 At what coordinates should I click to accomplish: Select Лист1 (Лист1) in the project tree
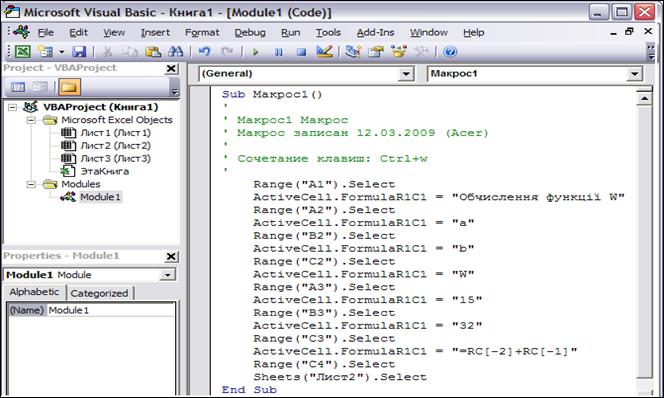(x=116, y=133)
